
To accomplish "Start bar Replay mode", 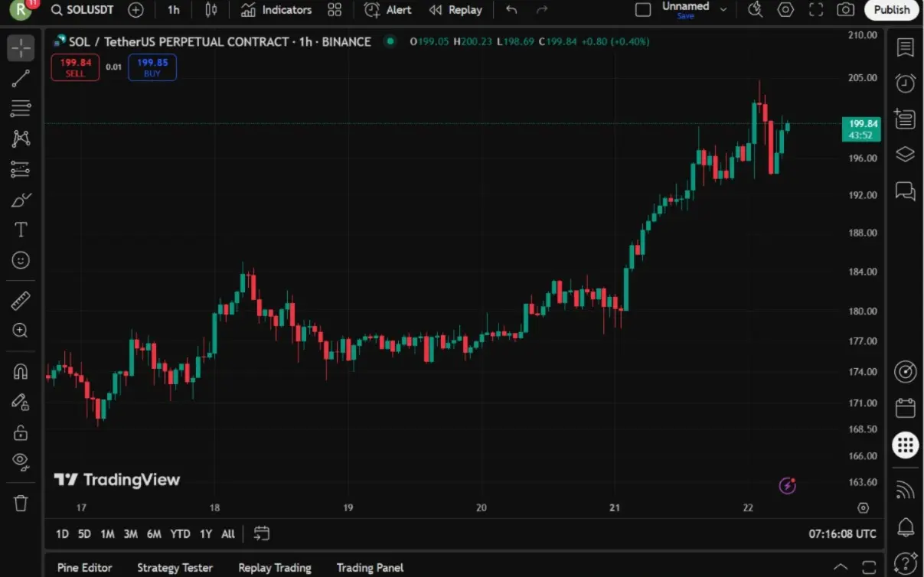I will click(x=455, y=10).
